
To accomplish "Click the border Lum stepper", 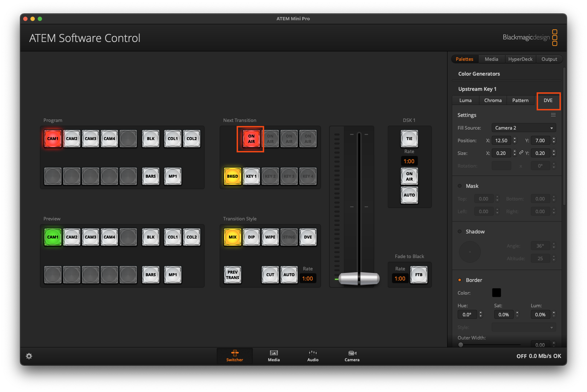I will (554, 315).
